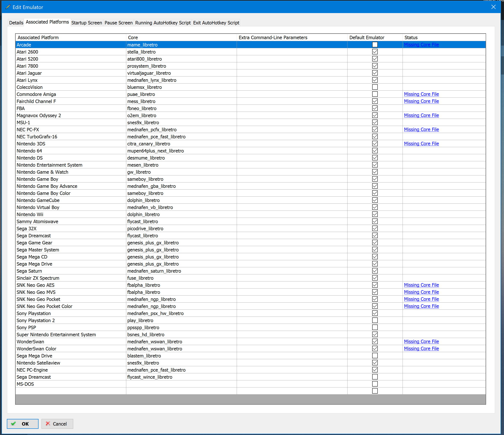Click the bsnes_hd_libretro core cell
Screen dimensions: 504x435
click(x=181, y=335)
